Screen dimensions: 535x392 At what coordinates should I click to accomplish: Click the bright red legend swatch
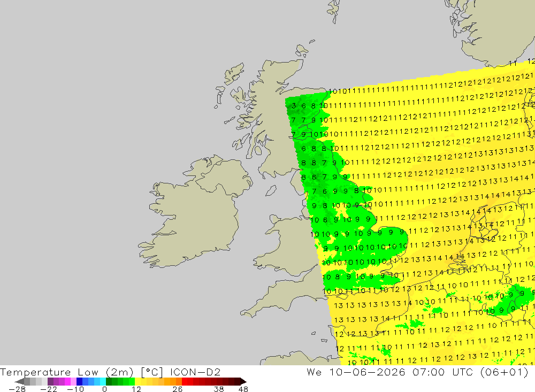click(185, 381)
